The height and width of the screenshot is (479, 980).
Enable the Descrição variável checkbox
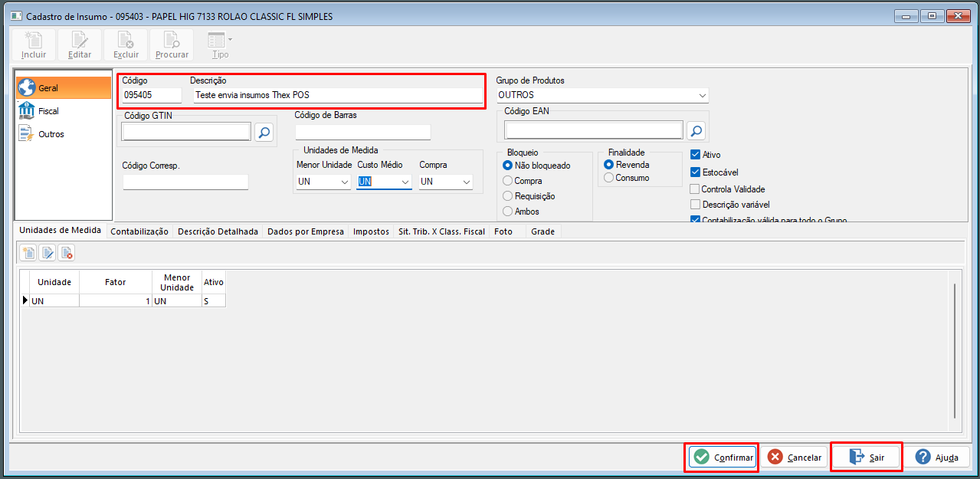696,205
